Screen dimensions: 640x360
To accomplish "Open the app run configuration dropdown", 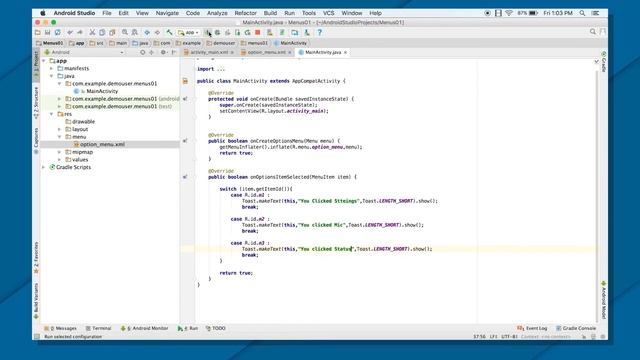I will pyautogui.click(x=188, y=32).
